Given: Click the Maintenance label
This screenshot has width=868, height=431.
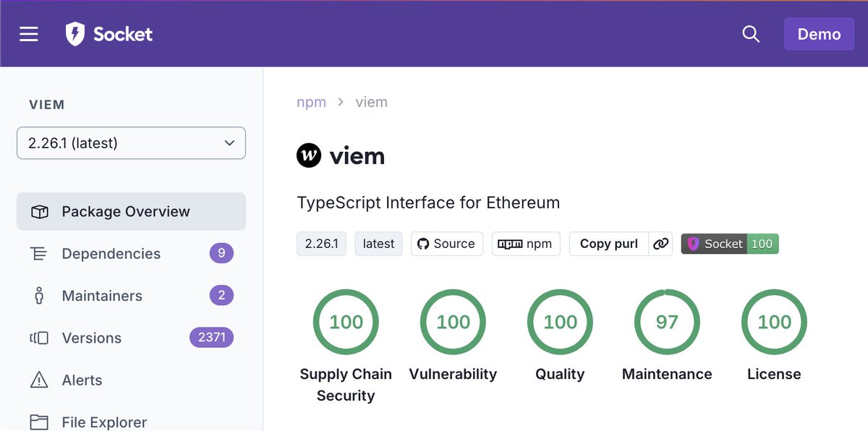Looking at the screenshot, I should point(667,374).
